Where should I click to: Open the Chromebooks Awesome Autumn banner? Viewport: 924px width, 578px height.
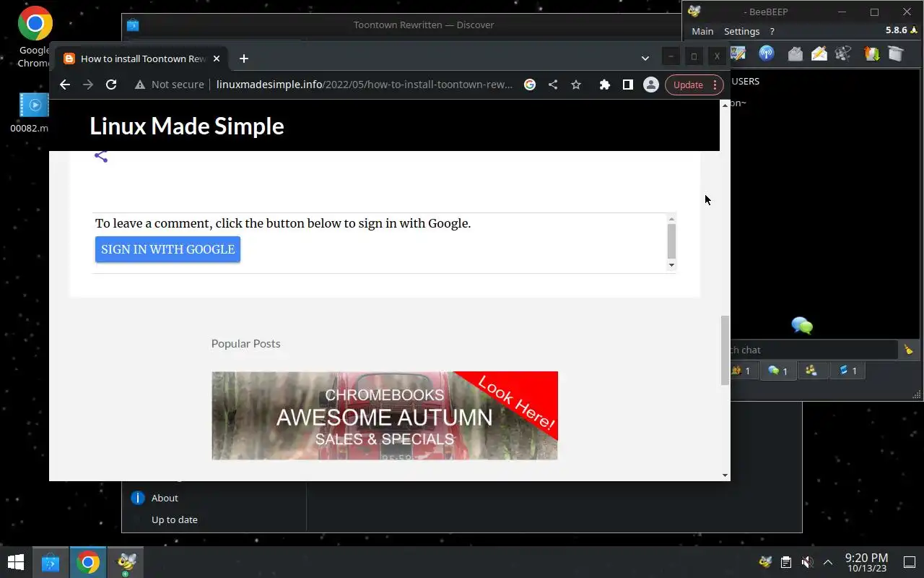(385, 415)
